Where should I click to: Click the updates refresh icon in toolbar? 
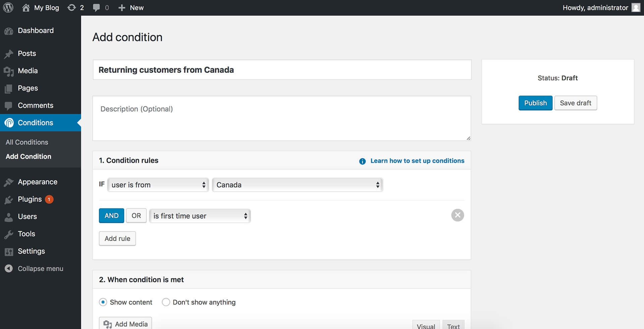coord(71,7)
